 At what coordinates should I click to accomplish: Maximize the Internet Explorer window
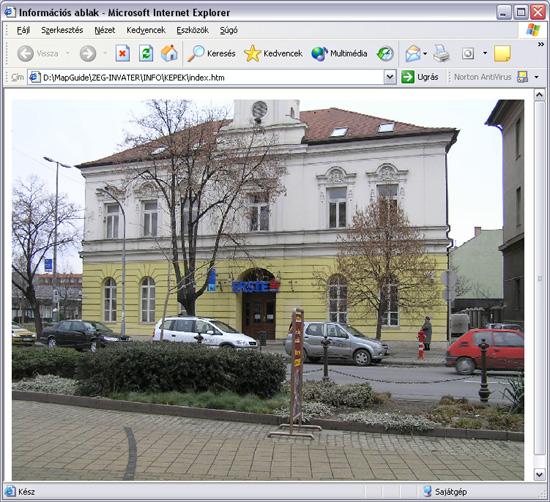pos(521,13)
